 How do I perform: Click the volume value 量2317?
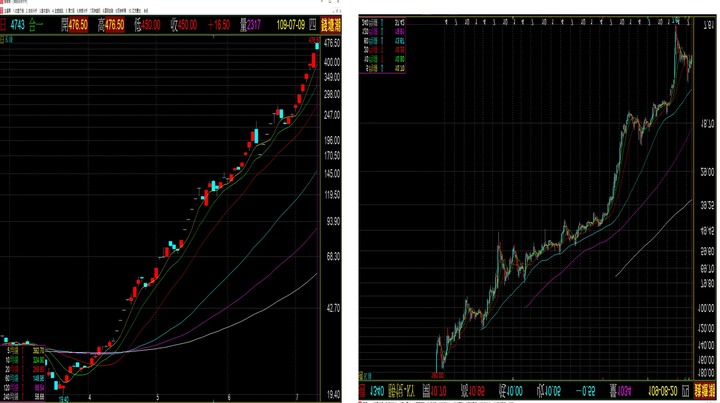coord(250,25)
